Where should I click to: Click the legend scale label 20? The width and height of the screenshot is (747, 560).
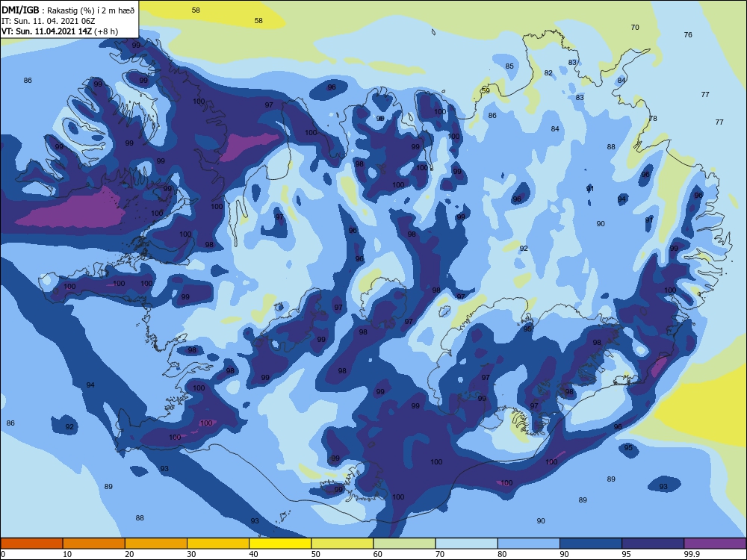point(129,554)
